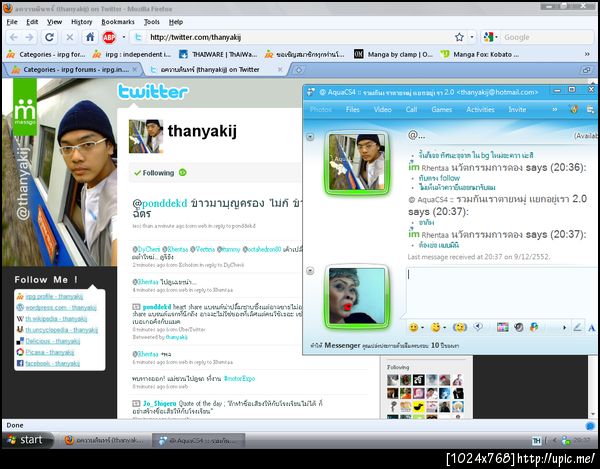Show more bookmarks with the chevron
600x469 pixels.
pos(587,54)
